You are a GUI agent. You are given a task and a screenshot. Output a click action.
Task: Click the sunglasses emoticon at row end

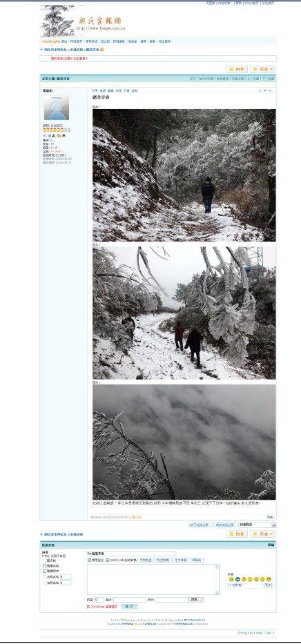[269, 579]
